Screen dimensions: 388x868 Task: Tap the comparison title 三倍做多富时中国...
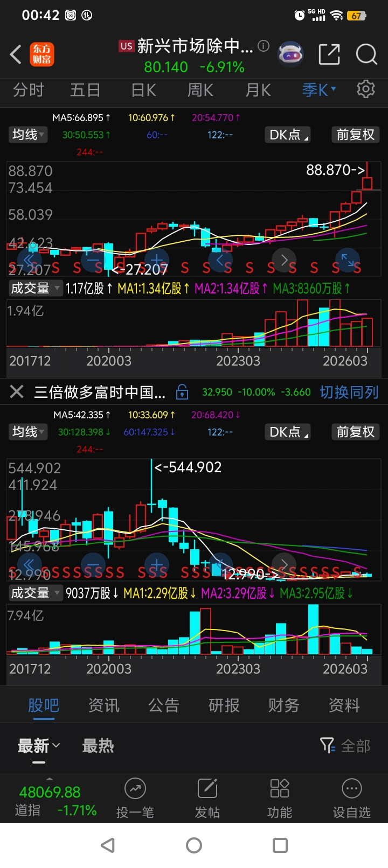click(100, 392)
